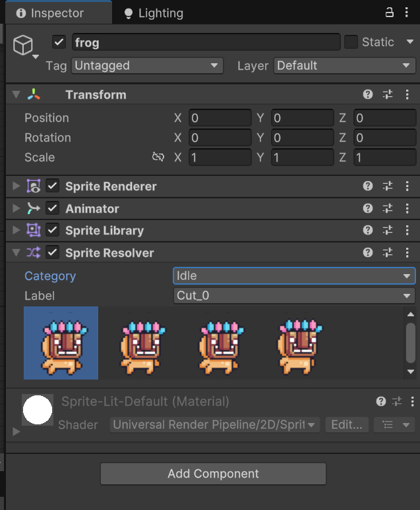
Task: Click the Scale X field
Action: (x=220, y=157)
